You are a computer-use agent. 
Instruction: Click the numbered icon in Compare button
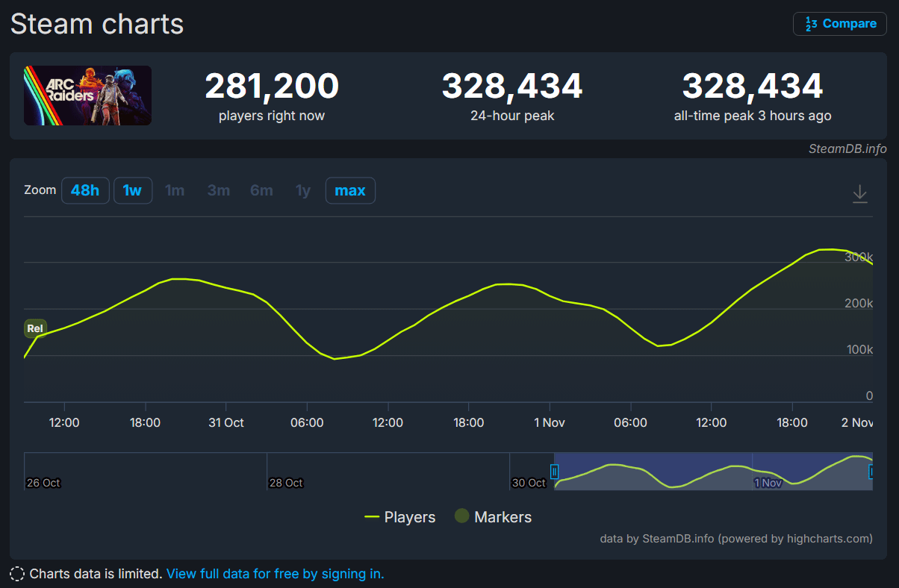pyautogui.click(x=810, y=24)
